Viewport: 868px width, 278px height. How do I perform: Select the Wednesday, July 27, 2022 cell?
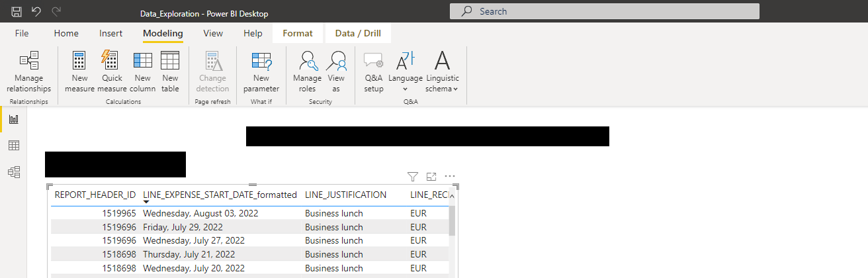tap(194, 240)
